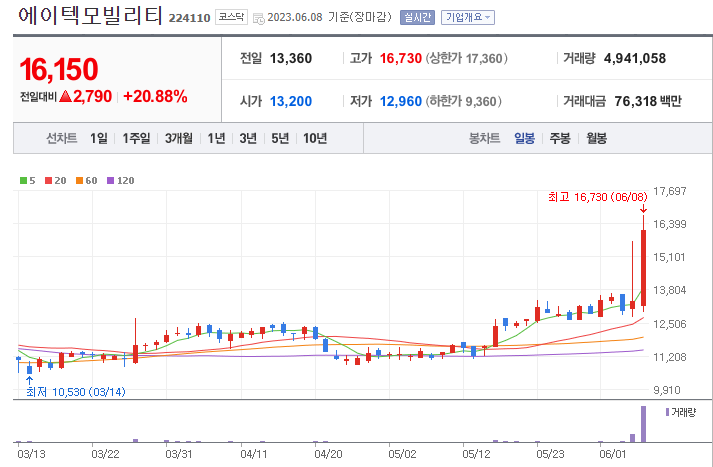This screenshot has height=467, width=713.
Task: Click the 선차트 label
Action: [x=61, y=138]
